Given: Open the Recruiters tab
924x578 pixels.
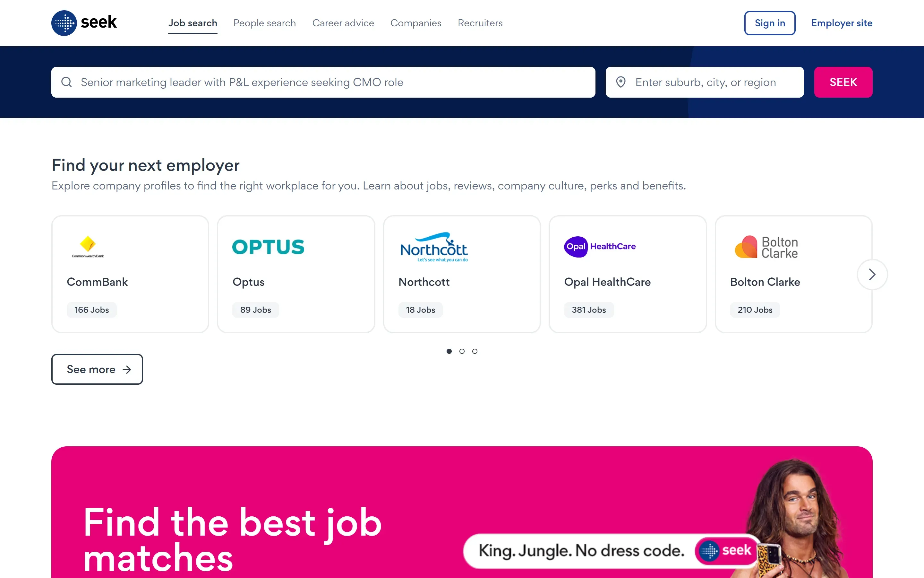Looking at the screenshot, I should (480, 23).
